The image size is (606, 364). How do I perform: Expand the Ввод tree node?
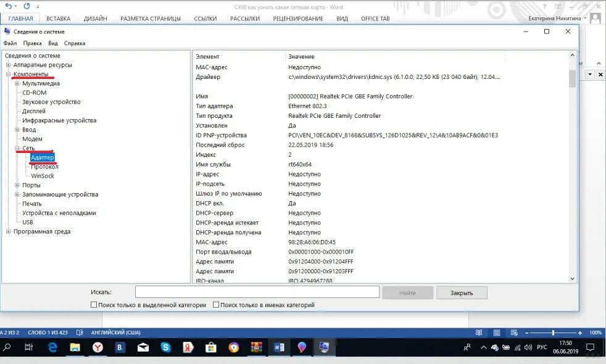click(x=17, y=130)
